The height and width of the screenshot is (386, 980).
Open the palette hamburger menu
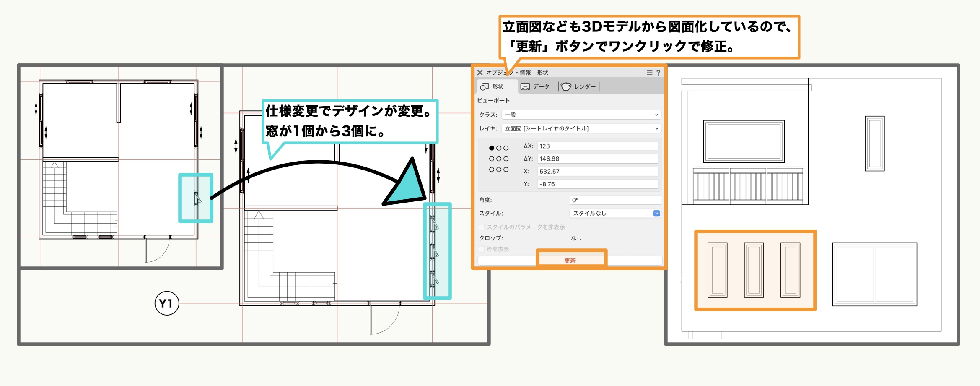pyautogui.click(x=649, y=73)
